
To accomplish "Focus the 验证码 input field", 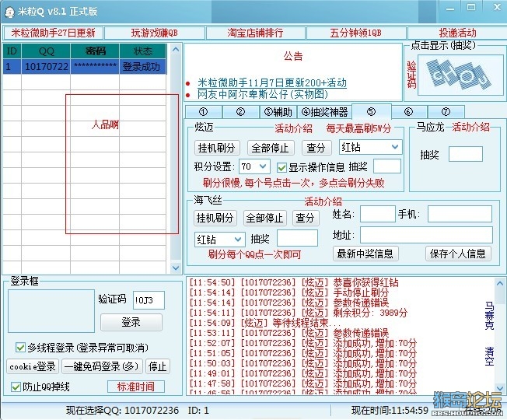I will [149, 300].
